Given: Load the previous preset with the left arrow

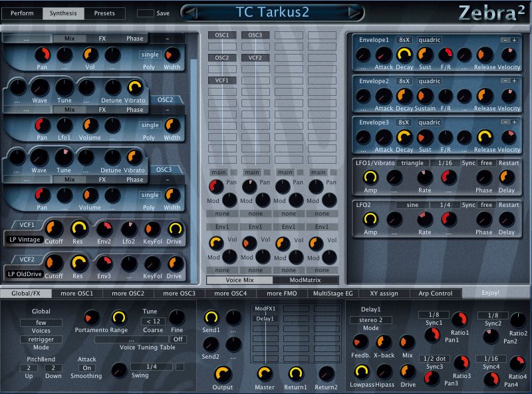Looking at the screenshot, I should point(191,12).
